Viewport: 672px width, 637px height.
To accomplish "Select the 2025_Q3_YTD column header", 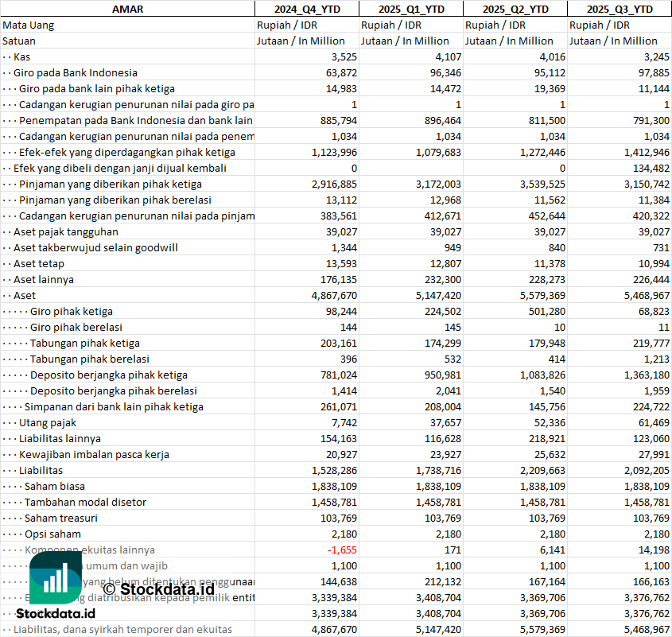I will click(620, 9).
